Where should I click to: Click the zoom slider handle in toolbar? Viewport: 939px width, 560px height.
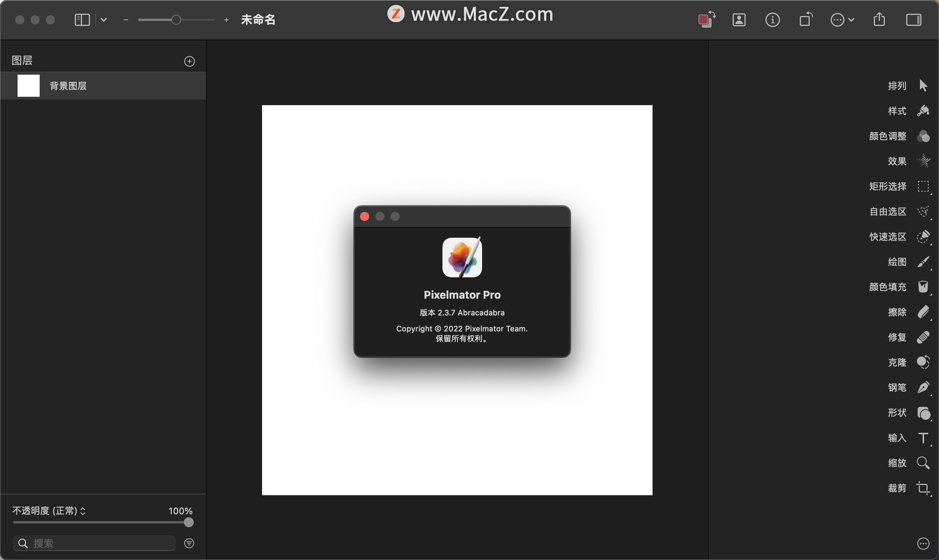pyautogui.click(x=176, y=20)
